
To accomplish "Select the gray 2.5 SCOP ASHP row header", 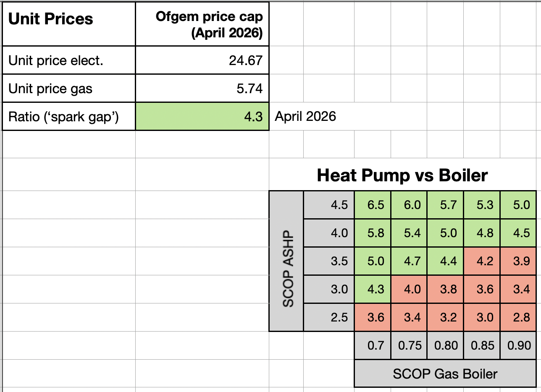I will click(328, 317).
